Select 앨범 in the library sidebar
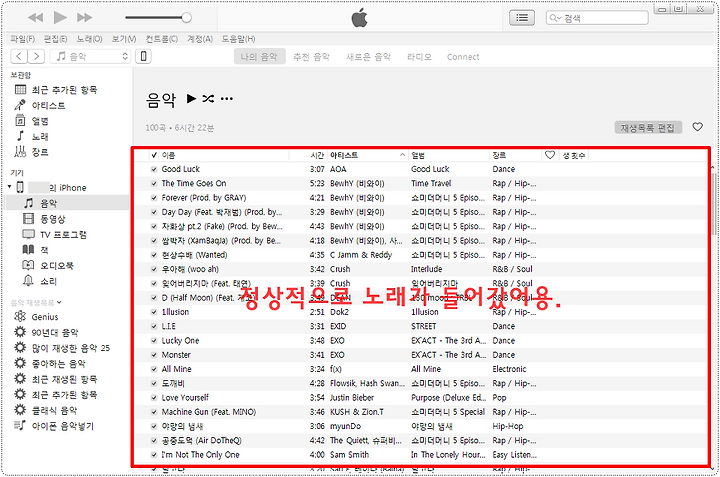The height and width of the screenshot is (477, 720). tap(40, 121)
